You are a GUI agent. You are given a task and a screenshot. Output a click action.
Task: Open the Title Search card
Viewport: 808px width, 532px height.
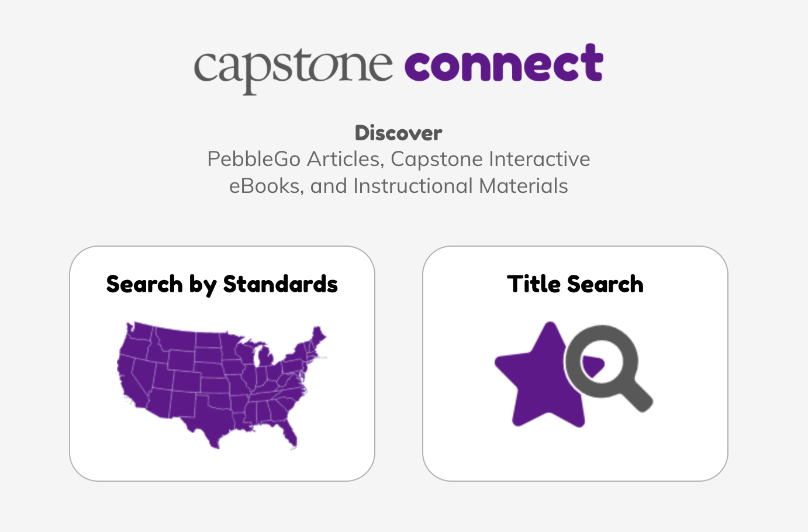tap(575, 364)
